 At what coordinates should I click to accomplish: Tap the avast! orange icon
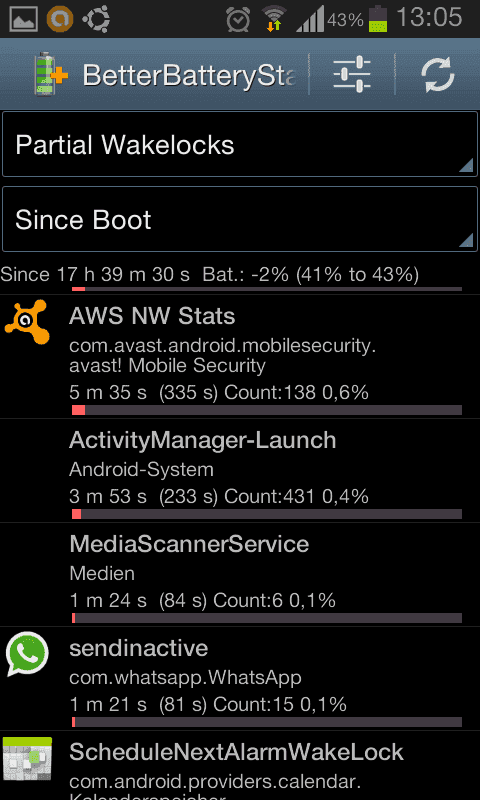pyautogui.click(x=27, y=322)
